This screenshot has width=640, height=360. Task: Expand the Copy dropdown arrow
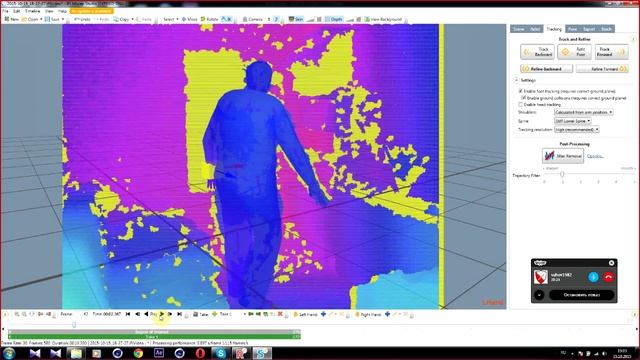(132, 19)
